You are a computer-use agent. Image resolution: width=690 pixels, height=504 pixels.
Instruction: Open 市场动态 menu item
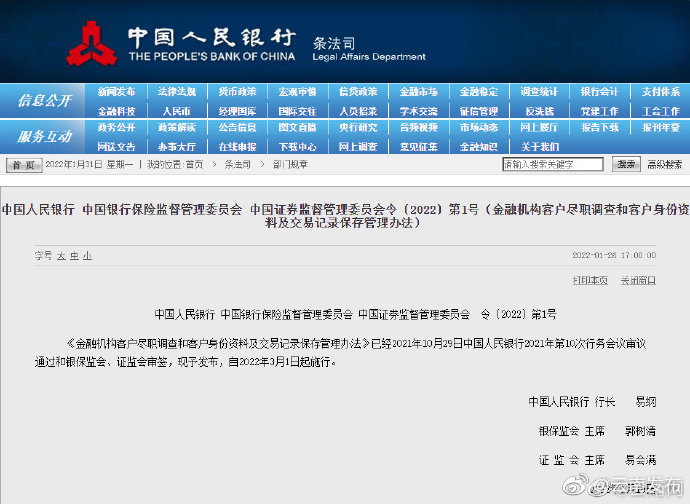479,128
